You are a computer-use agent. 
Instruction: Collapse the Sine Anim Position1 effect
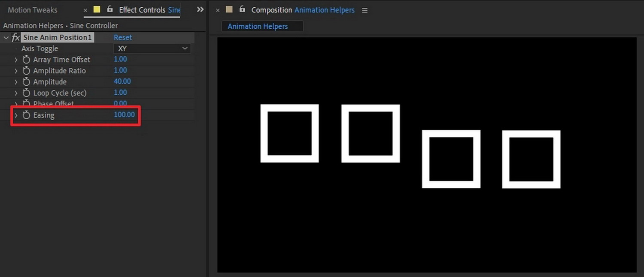click(x=6, y=37)
